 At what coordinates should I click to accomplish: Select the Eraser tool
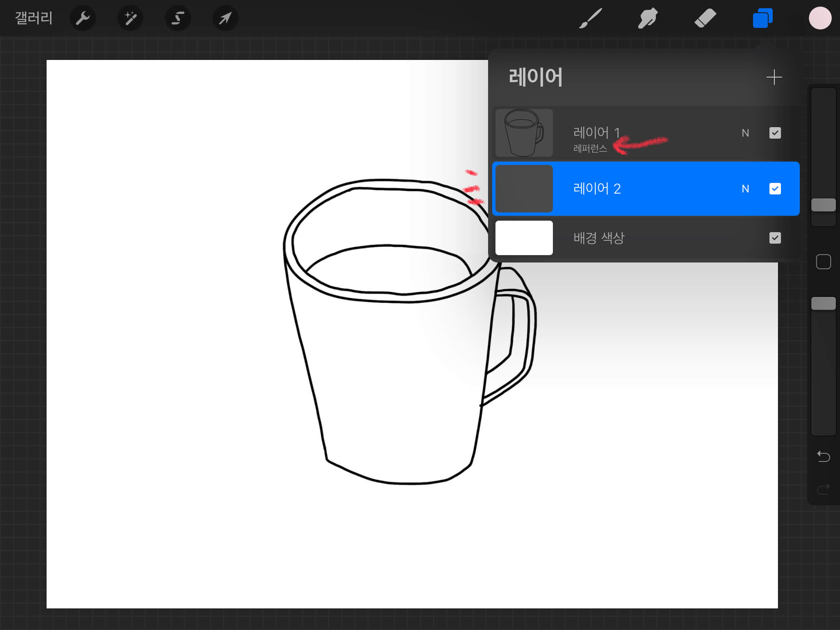(705, 18)
